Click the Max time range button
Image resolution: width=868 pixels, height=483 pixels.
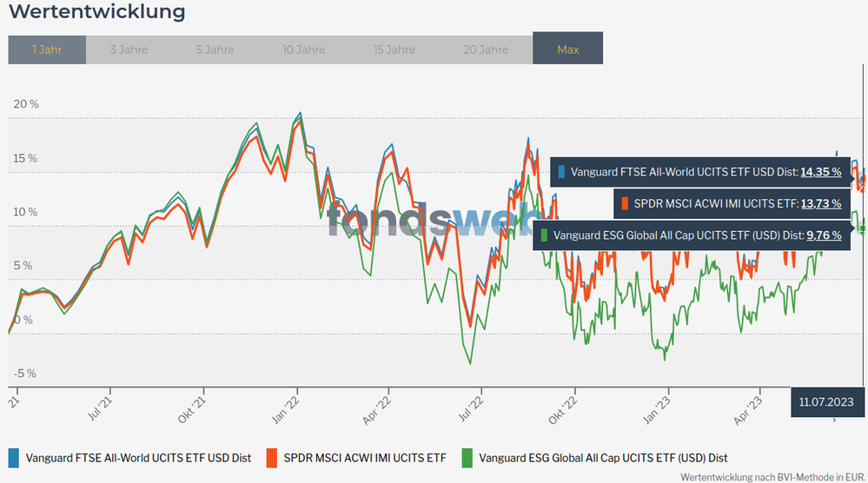click(x=567, y=50)
